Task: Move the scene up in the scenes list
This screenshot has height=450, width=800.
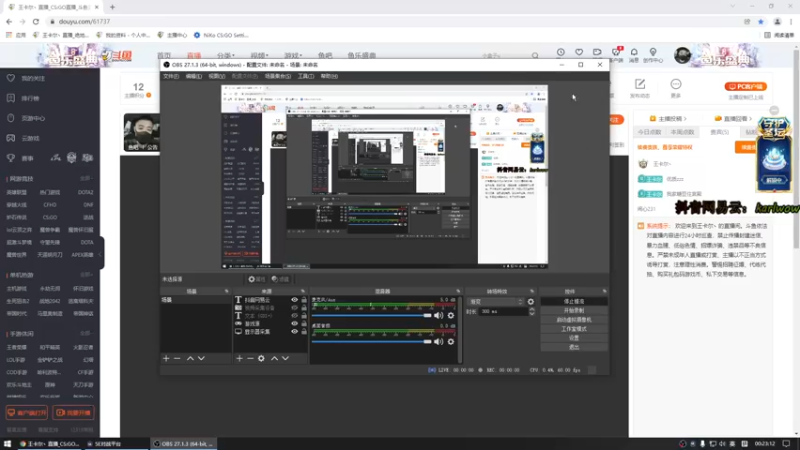Action: point(190,359)
